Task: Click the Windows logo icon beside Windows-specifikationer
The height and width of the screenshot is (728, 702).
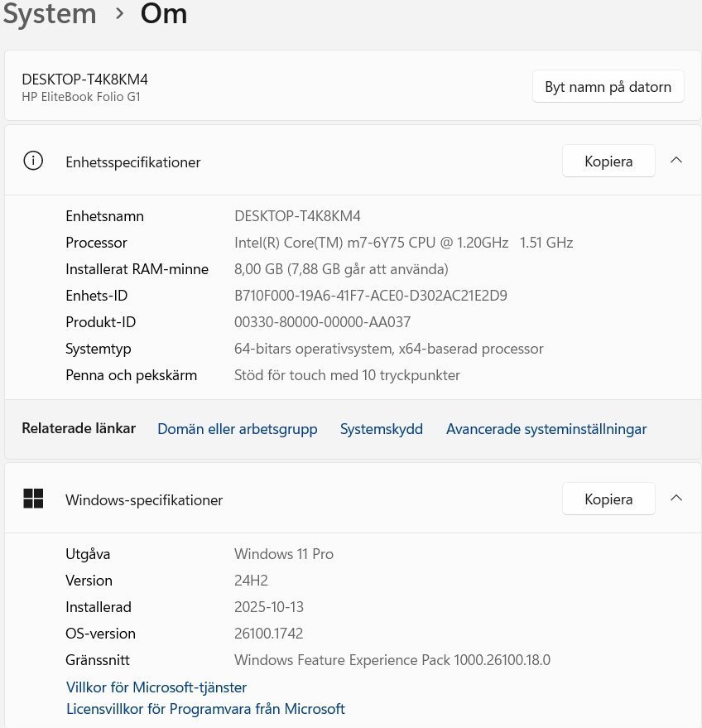Action: (x=33, y=499)
